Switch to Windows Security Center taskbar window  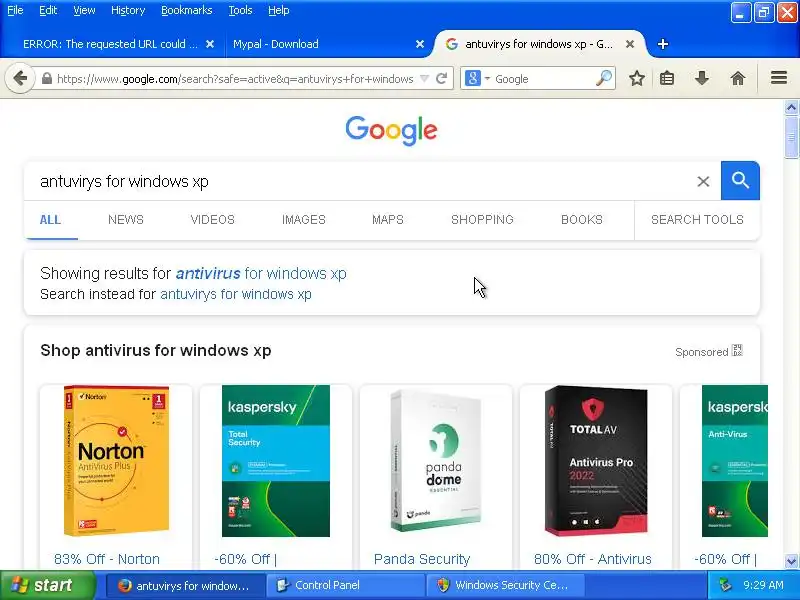[x=507, y=585]
